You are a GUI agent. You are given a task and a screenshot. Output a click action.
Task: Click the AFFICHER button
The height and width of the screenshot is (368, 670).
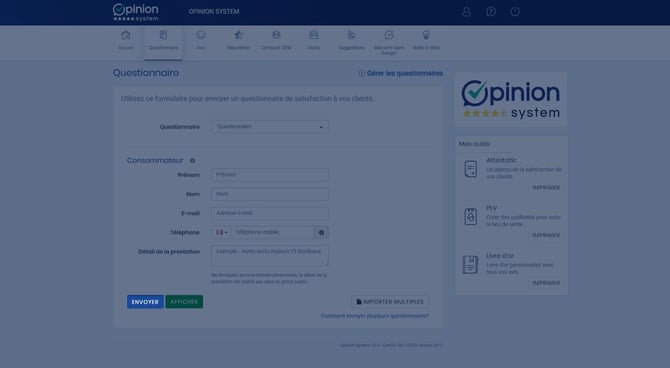click(x=184, y=302)
